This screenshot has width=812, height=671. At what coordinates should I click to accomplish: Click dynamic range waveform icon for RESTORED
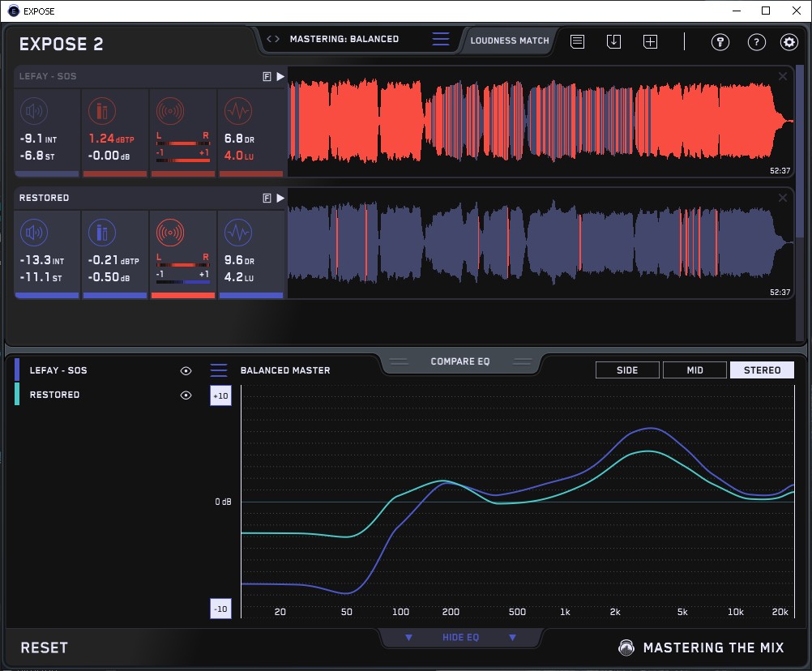238,233
